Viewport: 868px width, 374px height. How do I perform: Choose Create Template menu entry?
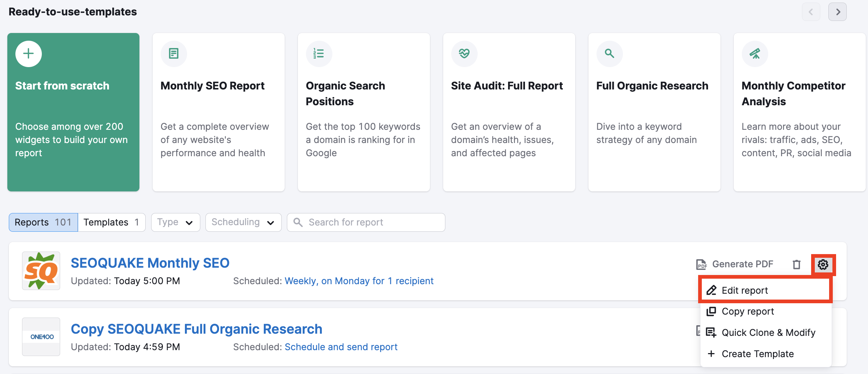766,354
